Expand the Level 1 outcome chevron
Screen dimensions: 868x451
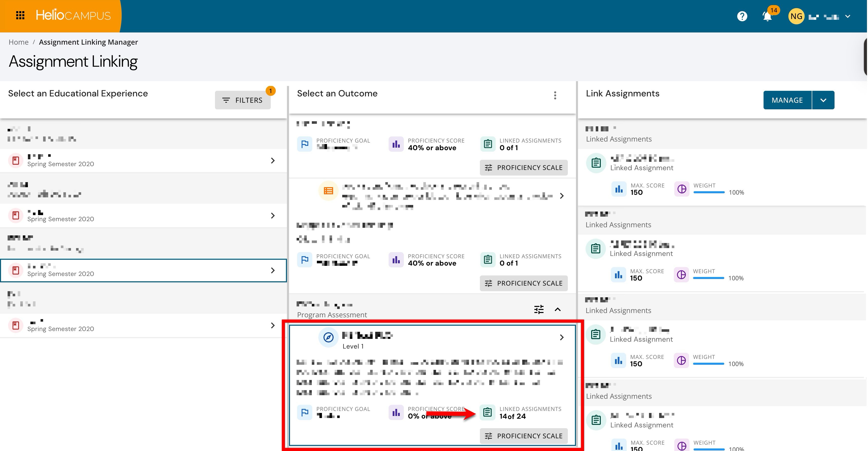(562, 337)
